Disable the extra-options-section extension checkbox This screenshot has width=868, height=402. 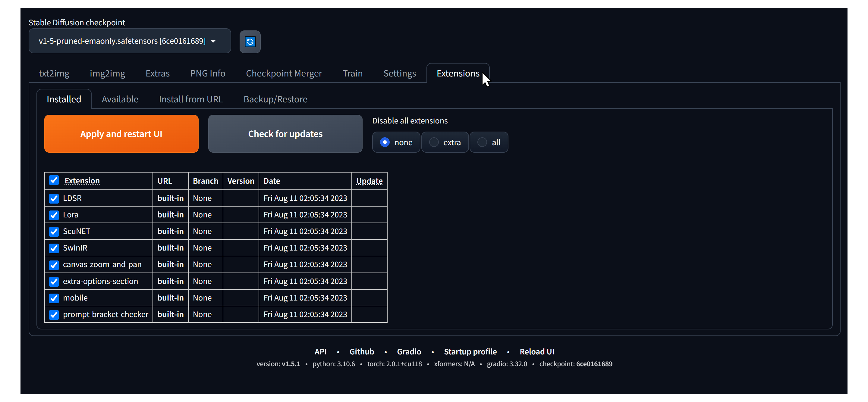[54, 282]
